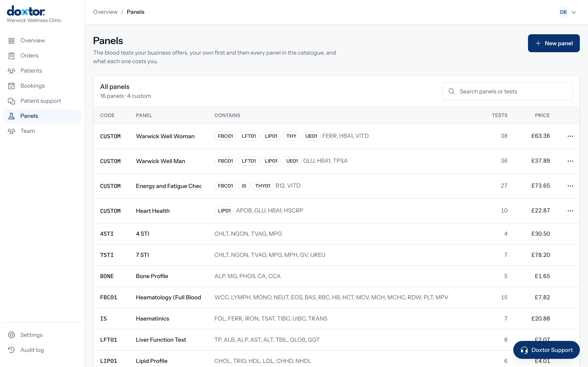Click the Team members icon

pyautogui.click(x=11, y=131)
